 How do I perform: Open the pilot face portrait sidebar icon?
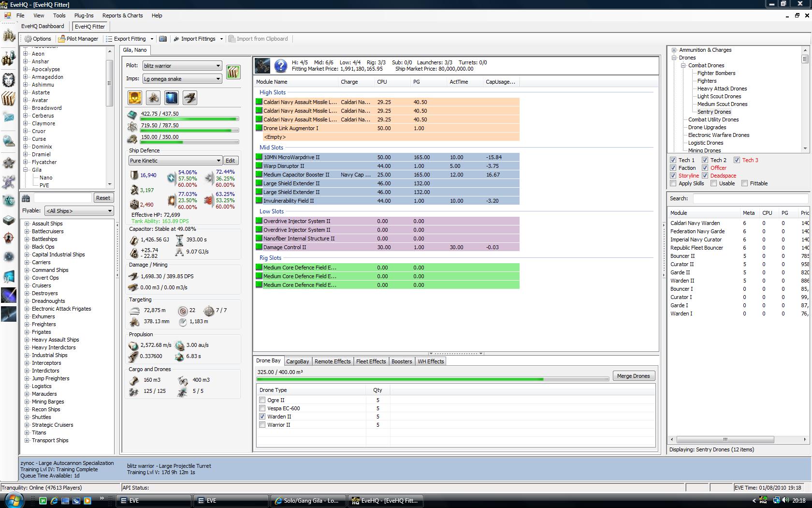point(9,79)
